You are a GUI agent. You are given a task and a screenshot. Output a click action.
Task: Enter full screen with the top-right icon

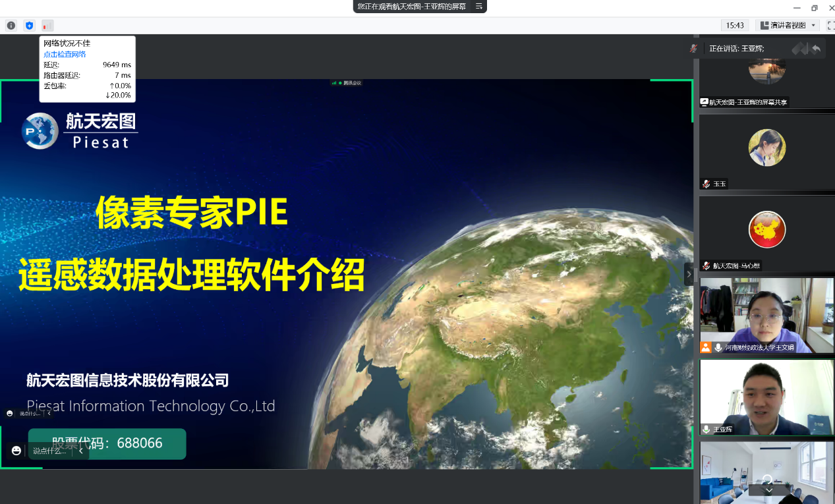coord(830,26)
